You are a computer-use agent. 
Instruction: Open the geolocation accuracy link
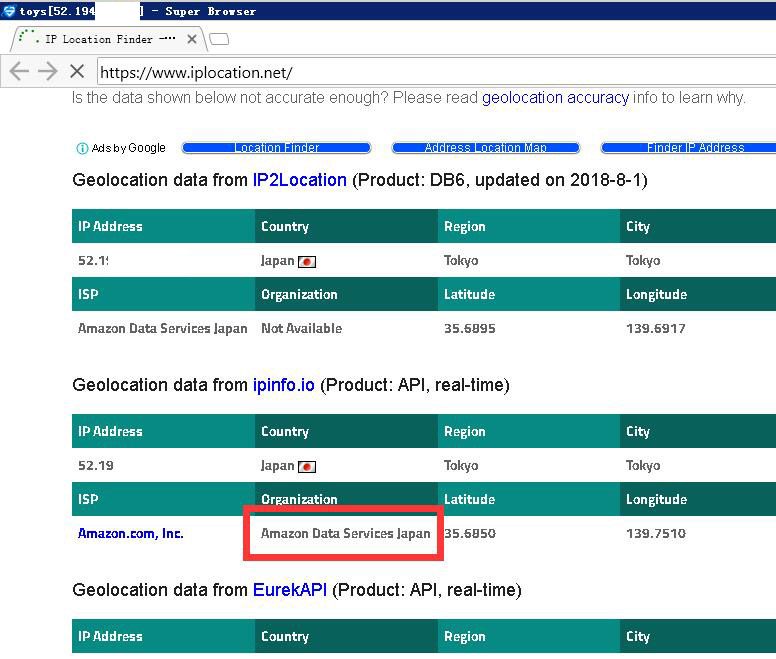[x=555, y=98]
